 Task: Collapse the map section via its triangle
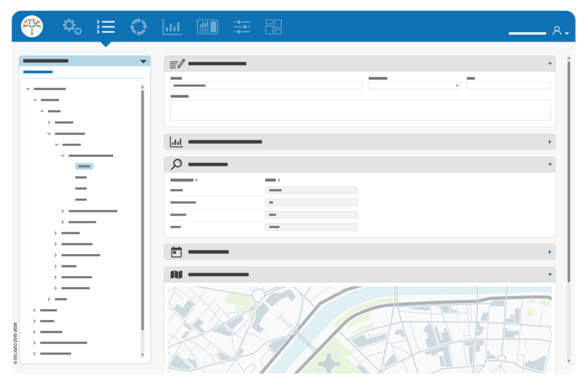(x=550, y=274)
